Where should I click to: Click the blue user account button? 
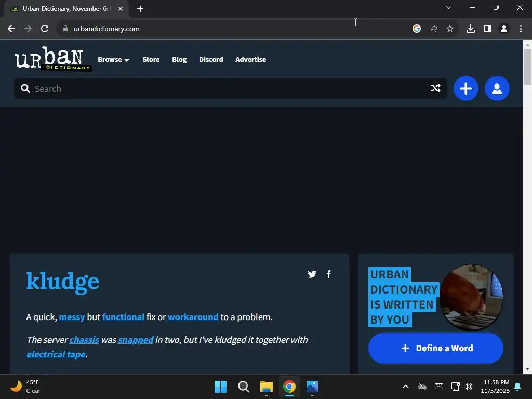click(x=497, y=88)
